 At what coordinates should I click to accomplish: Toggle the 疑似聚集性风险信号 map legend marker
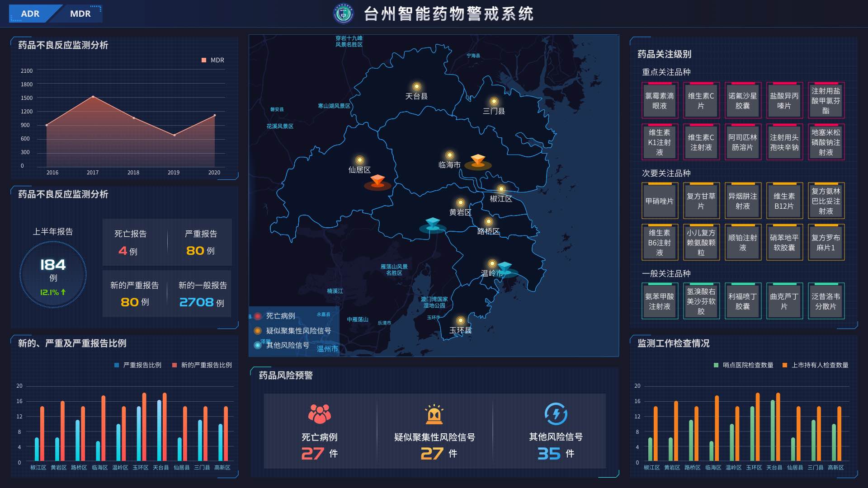tap(258, 331)
